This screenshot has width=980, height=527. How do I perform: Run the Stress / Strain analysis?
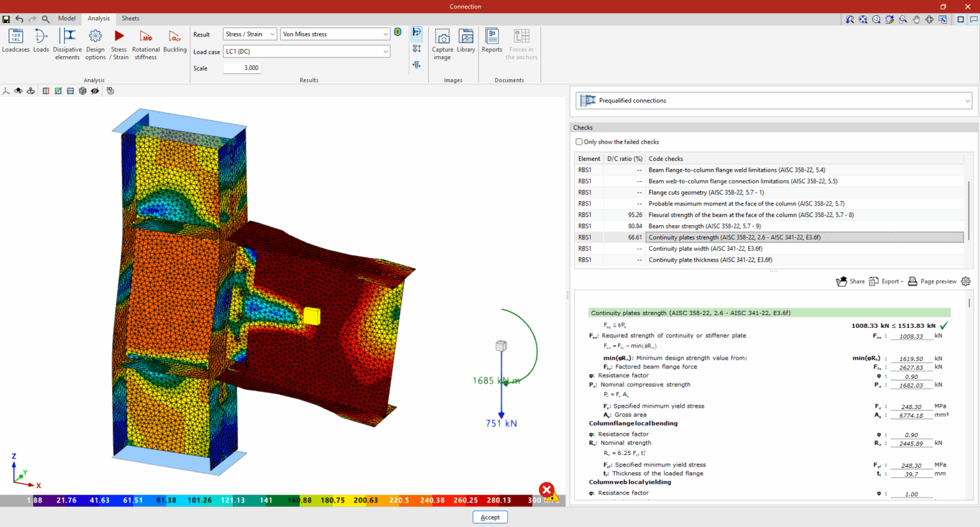coord(119,42)
